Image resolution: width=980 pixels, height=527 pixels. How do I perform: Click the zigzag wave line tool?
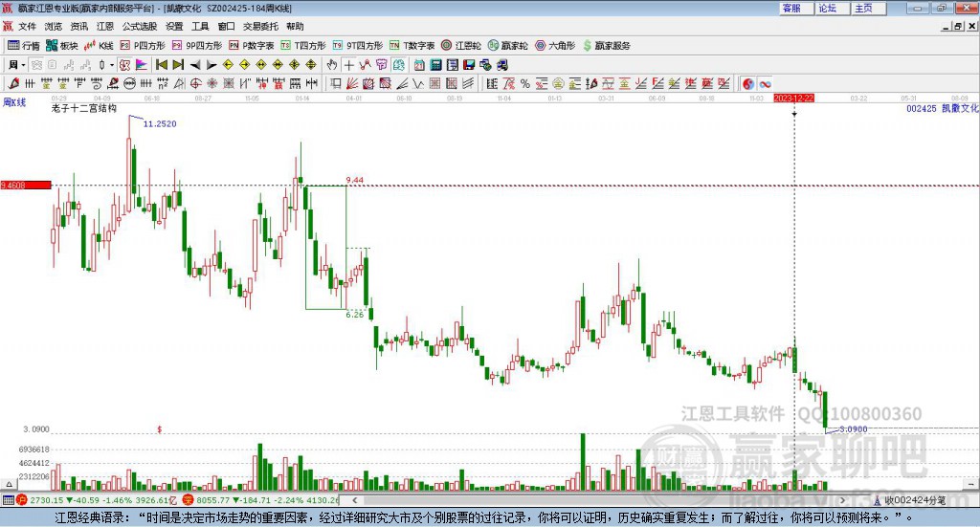click(418, 83)
